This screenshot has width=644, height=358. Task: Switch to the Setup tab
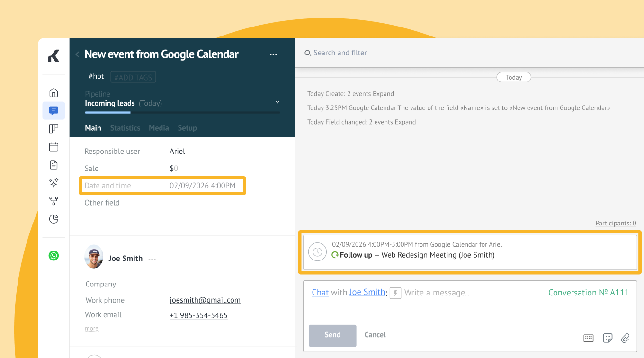pyautogui.click(x=187, y=128)
